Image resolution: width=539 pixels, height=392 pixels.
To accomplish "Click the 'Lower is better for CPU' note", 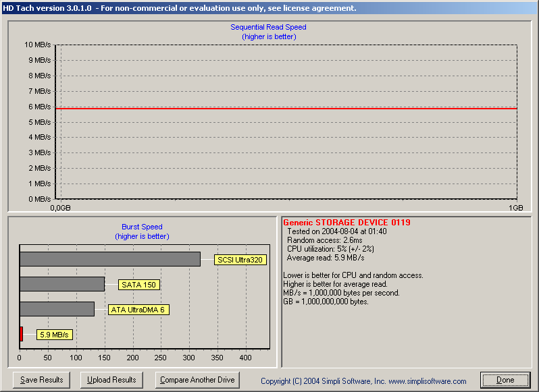I will (353, 275).
